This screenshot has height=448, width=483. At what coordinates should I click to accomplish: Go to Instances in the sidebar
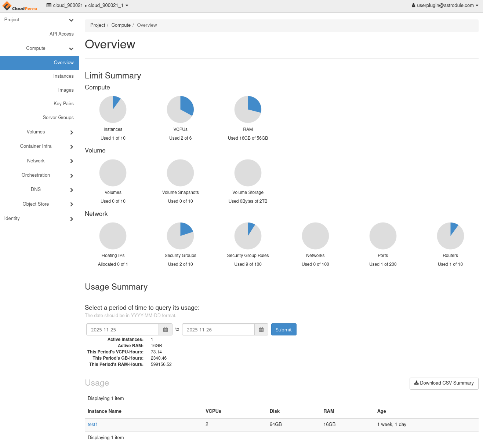63,76
